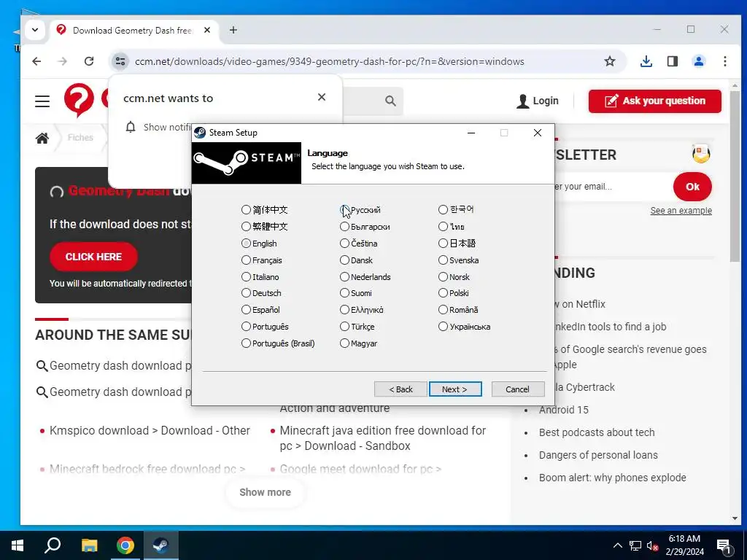
Task: Select Deutsch radio button
Action: [x=246, y=293]
